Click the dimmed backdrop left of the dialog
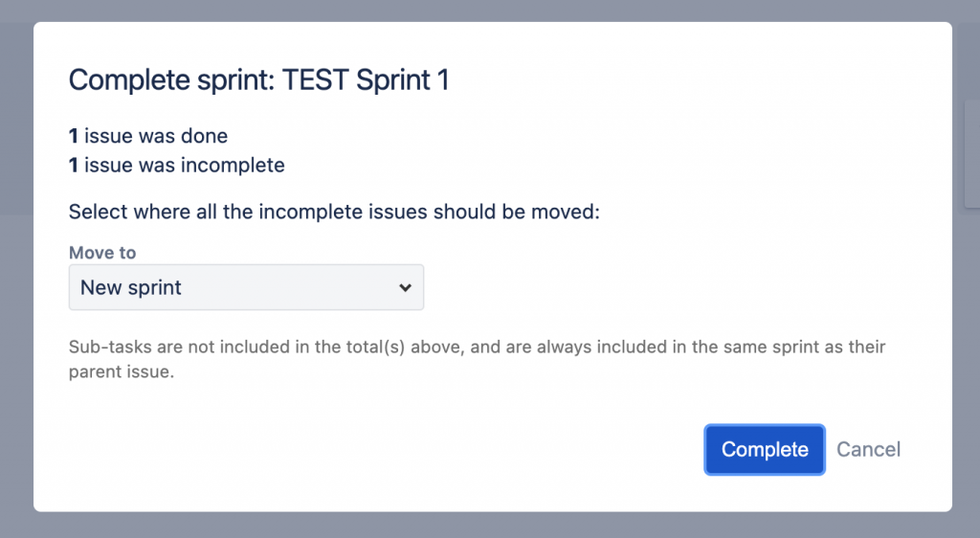This screenshot has height=538, width=980. coord(16,287)
